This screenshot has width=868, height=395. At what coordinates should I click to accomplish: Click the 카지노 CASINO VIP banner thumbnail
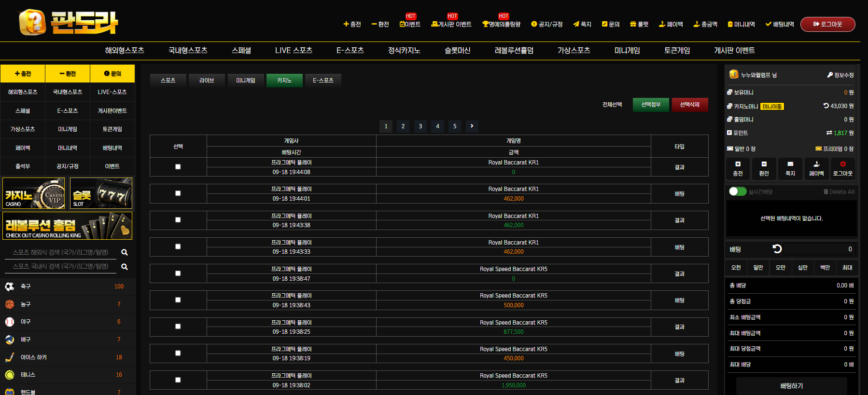click(x=34, y=193)
